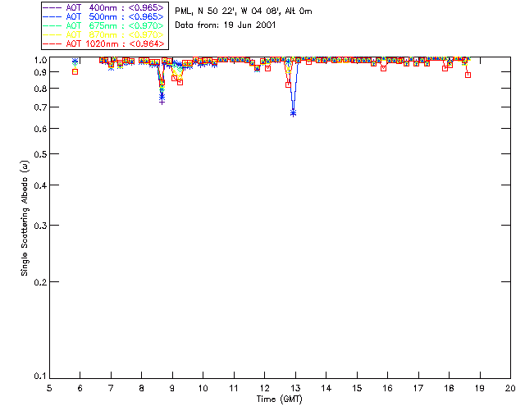Click the y-axis tick label '0.3'
Viewport: 525px width, 420px height.
point(40,226)
